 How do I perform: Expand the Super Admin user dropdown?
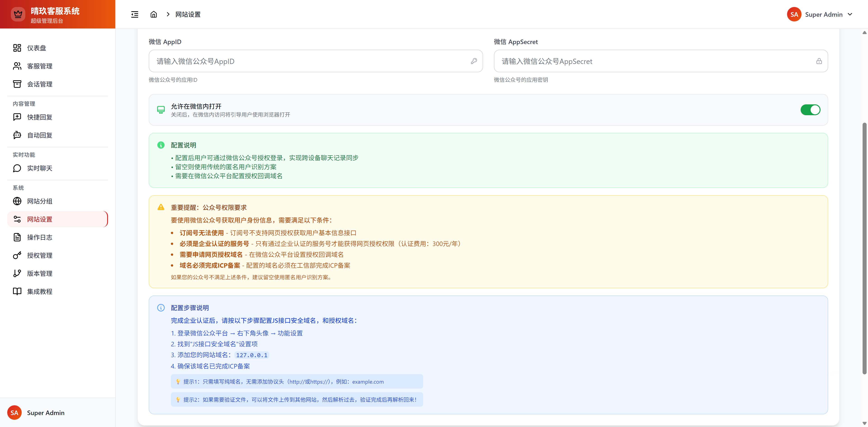(849, 14)
